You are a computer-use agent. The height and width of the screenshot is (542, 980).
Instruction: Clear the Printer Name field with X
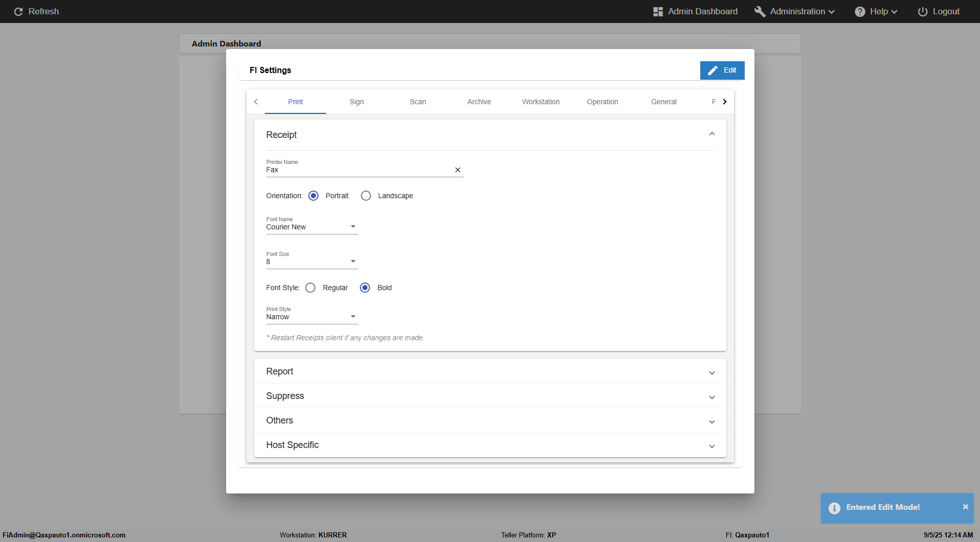(x=458, y=170)
